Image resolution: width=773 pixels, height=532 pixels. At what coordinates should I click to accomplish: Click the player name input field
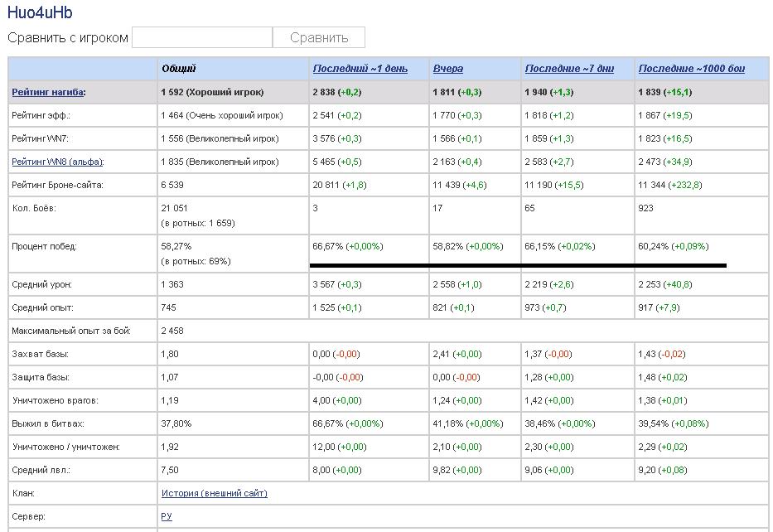[202, 37]
